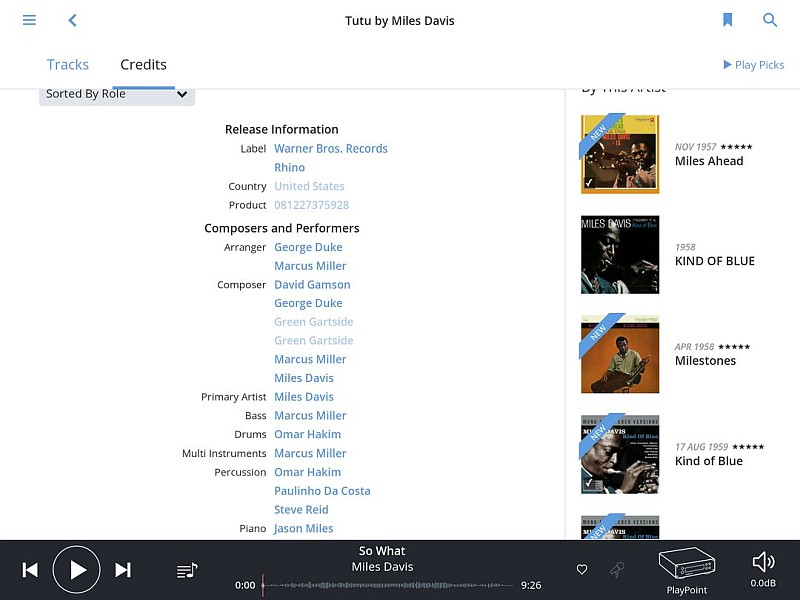
Task: Click product number 081227375928
Action: pos(312,205)
